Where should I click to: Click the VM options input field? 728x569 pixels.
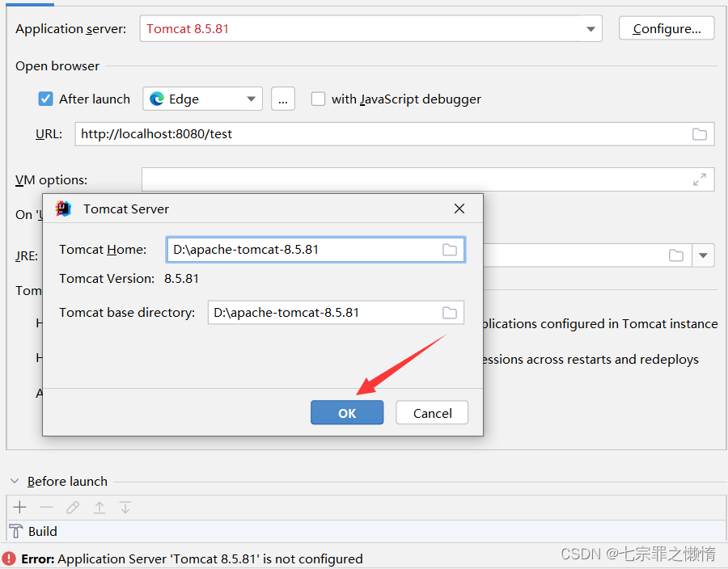click(428, 179)
